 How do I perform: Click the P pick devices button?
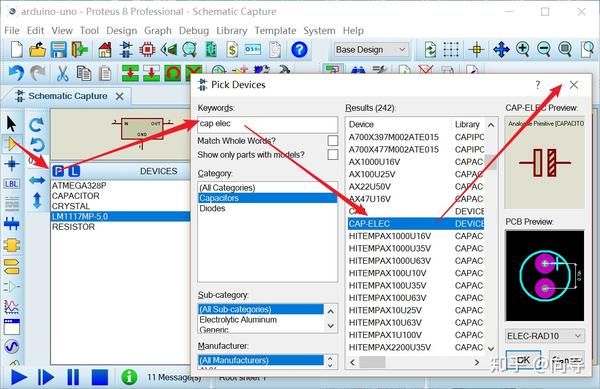click(x=58, y=171)
